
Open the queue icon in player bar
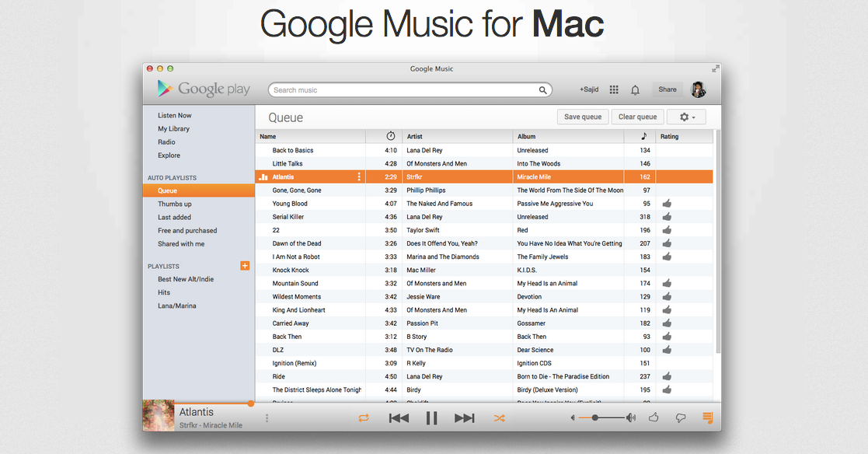[707, 418]
